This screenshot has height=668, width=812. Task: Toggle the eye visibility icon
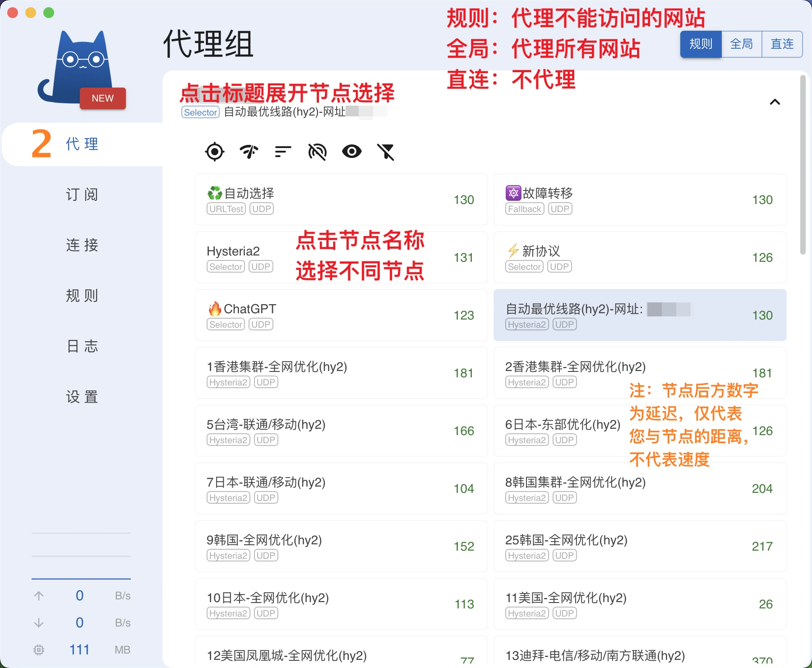[351, 152]
